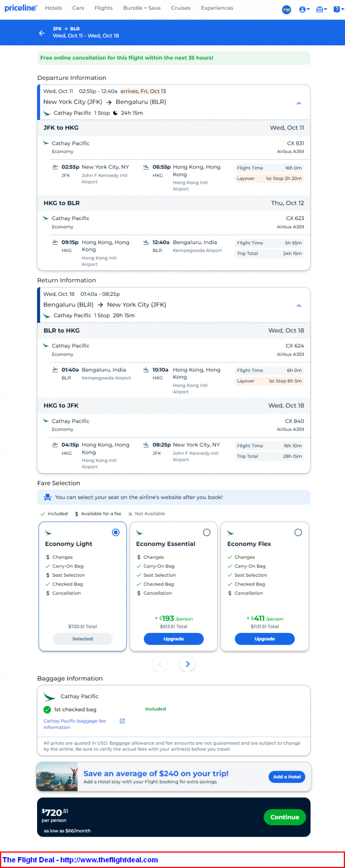Click the $913.51 Total text
345x868 pixels.
pos(174,627)
